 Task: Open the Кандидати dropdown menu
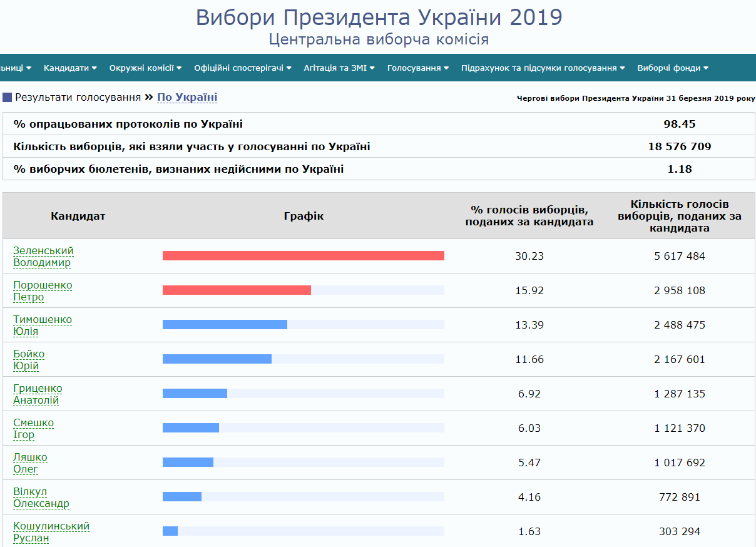pos(70,68)
